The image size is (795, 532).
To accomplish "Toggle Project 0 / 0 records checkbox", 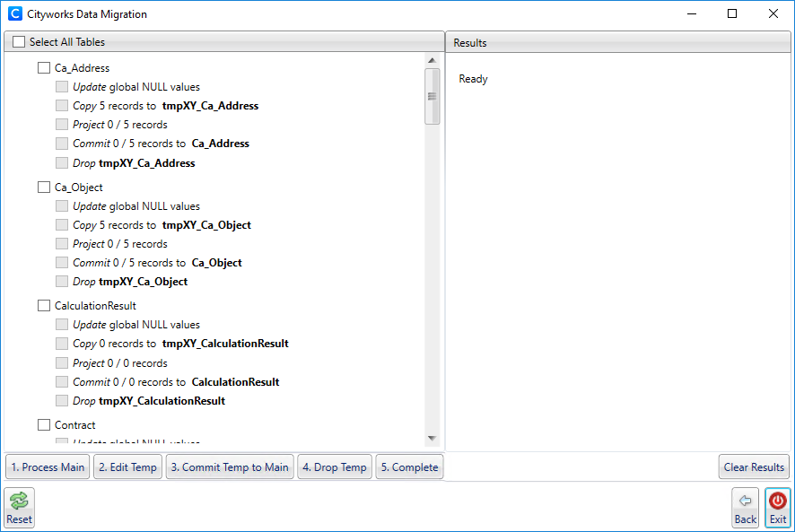I will pos(62,363).
